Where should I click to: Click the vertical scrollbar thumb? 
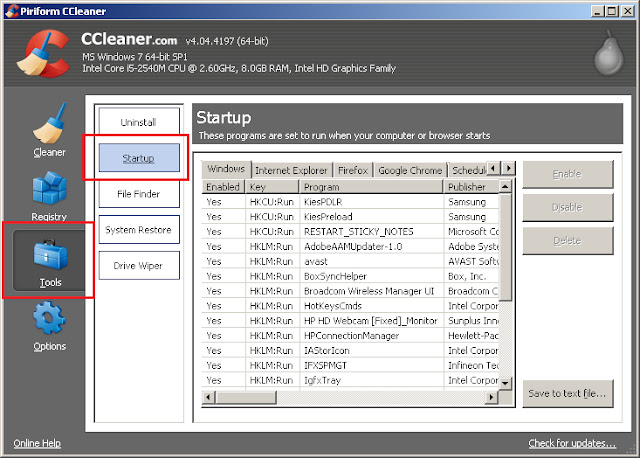(x=505, y=247)
